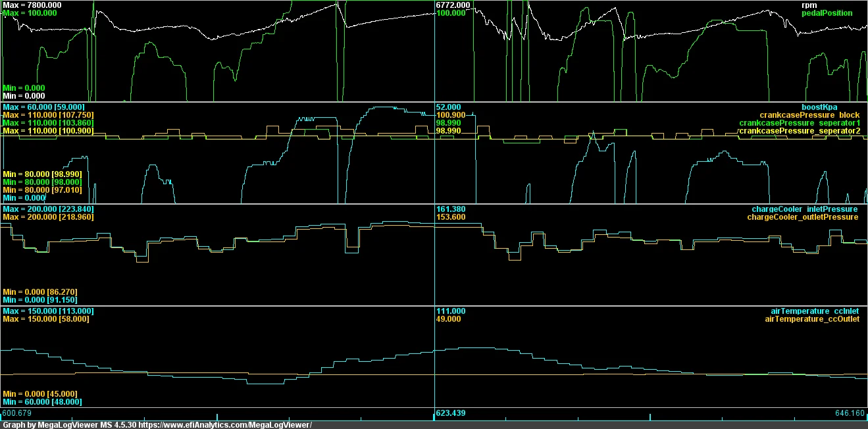Click the 'chargeCooler_outletPressure' legend label
The height and width of the screenshot is (429, 868).
pyautogui.click(x=802, y=217)
